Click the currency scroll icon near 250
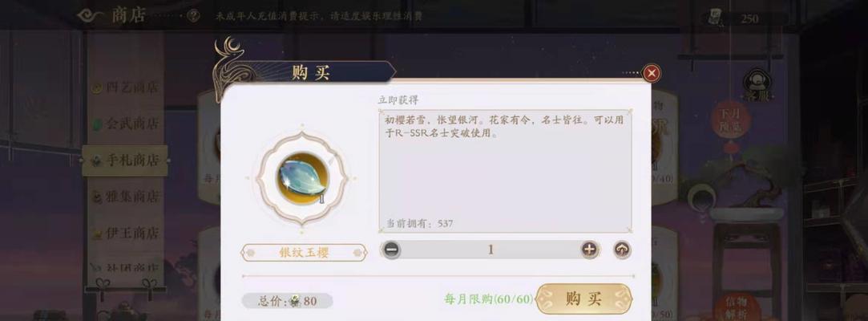The height and width of the screenshot is (321, 868). [715, 18]
